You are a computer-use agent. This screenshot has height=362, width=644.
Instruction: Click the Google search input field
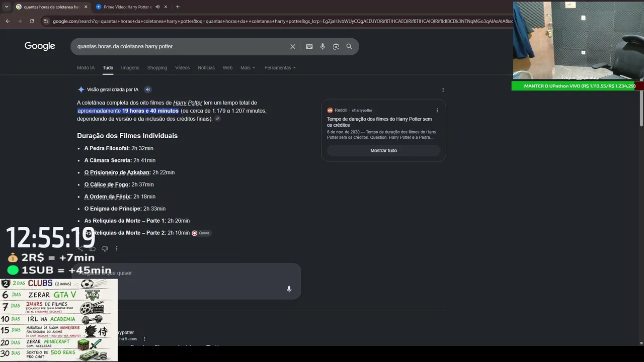tap(181, 46)
